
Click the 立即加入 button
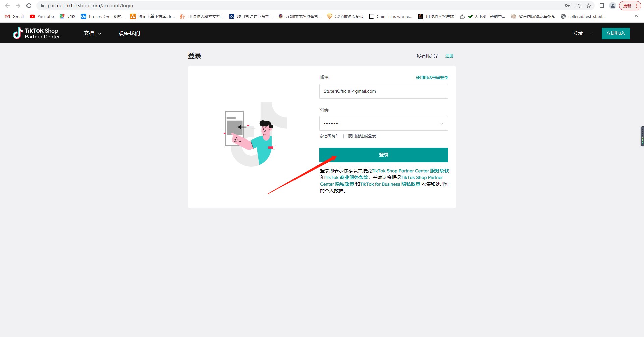pyautogui.click(x=615, y=33)
